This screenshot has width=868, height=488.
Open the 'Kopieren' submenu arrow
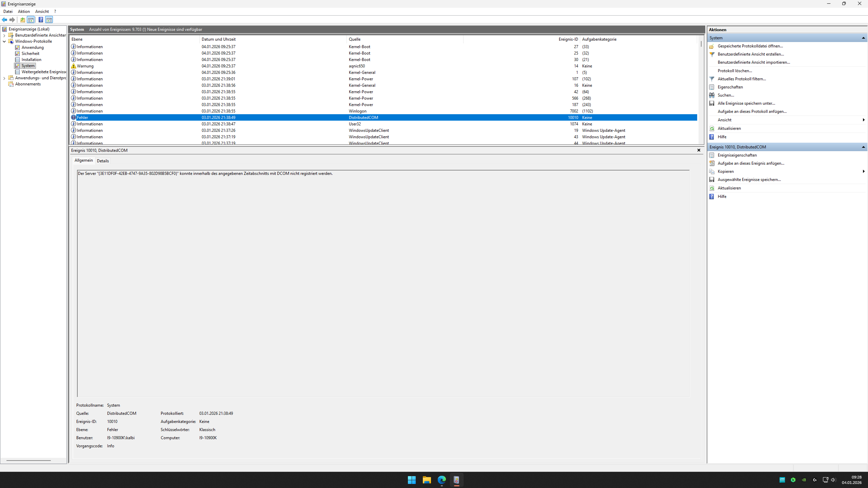point(863,171)
